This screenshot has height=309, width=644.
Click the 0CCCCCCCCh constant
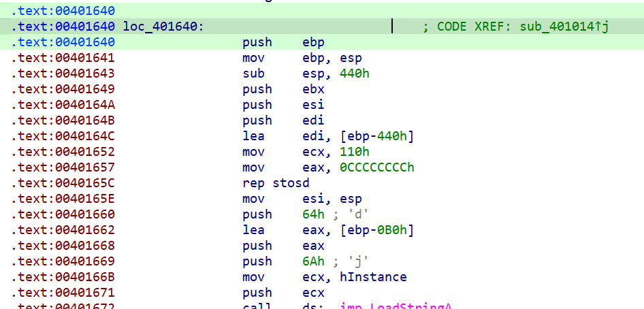coord(377,167)
